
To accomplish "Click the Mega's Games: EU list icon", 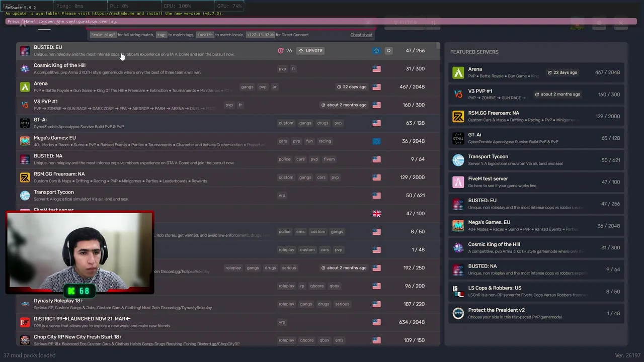I will click(25, 141).
